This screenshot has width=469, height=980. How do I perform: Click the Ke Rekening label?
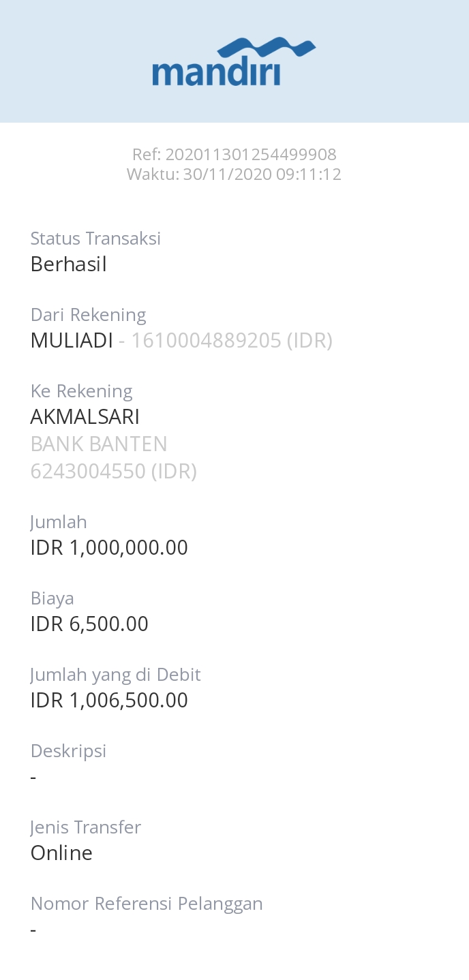pyautogui.click(x=81, y=391)
